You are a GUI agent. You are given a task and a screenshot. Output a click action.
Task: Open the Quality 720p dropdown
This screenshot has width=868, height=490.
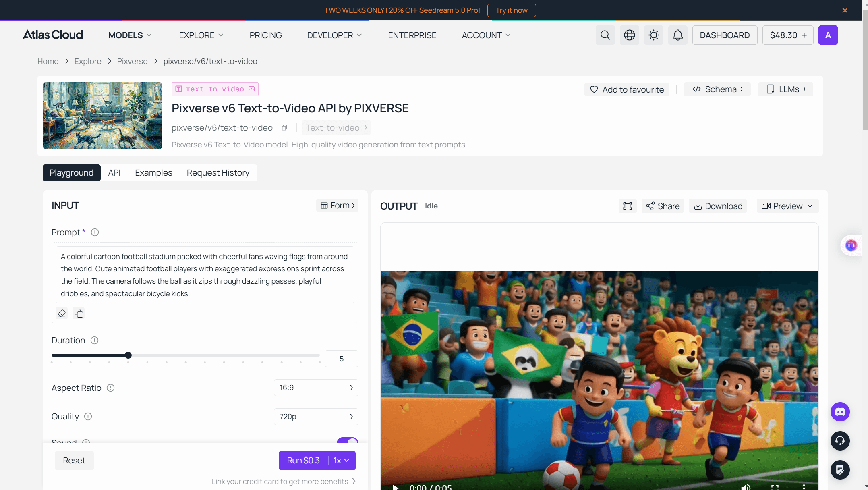316,417
